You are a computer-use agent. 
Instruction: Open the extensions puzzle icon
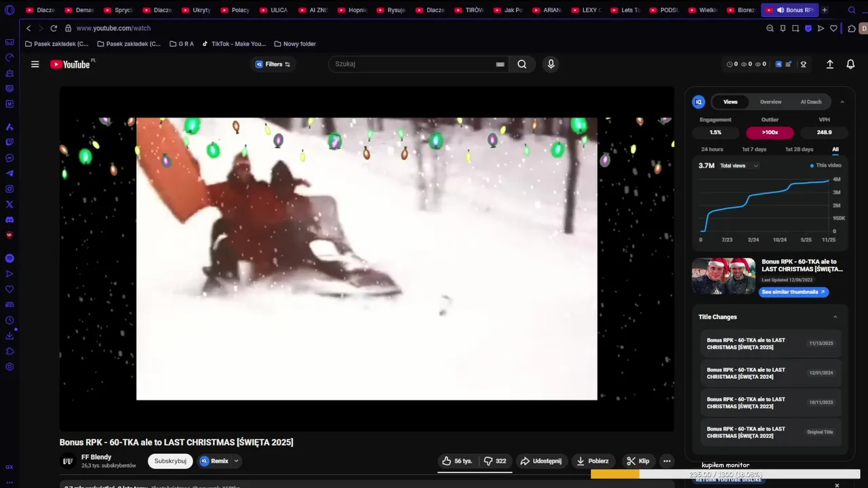(852, 28)
